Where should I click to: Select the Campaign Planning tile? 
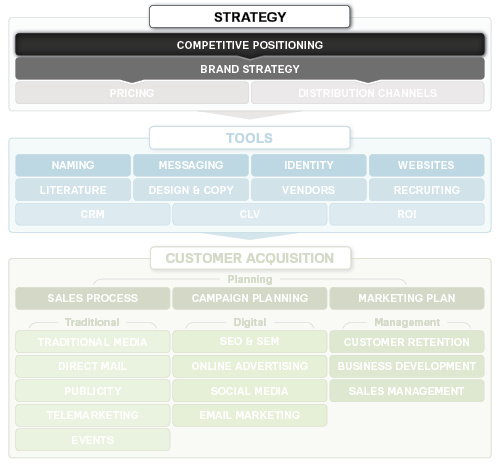[250, 298]
